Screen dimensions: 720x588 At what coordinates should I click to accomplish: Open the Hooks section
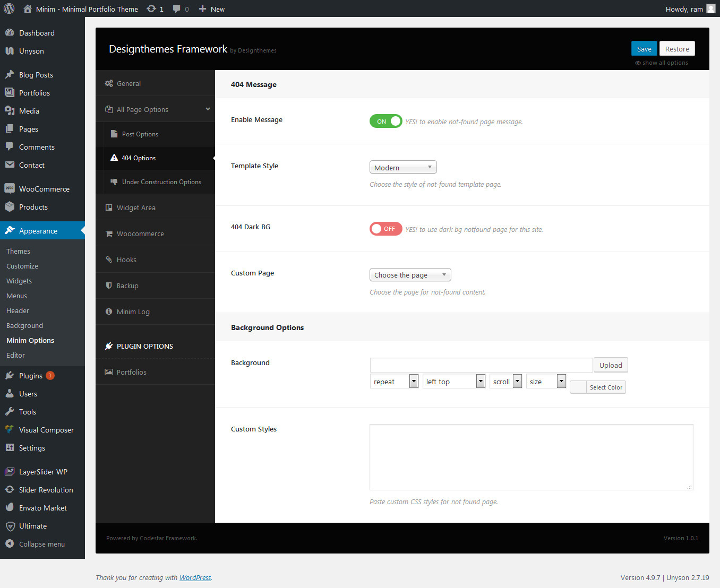(156, 260)
